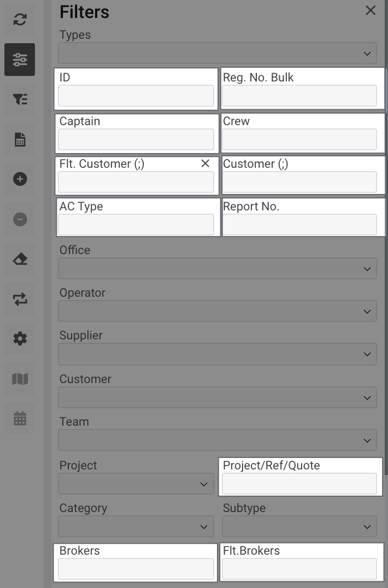Screen dimensions: 388x588
Task: Open the Filters panel via the sliders icon
Action: click(20, 60)
